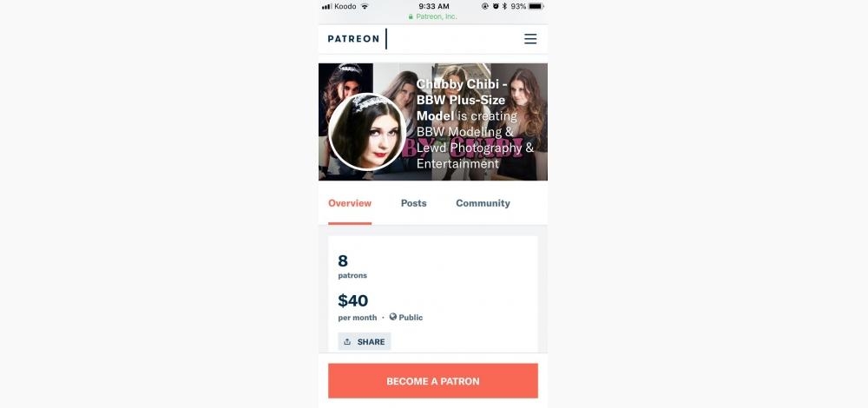868x408 pixels.
Task: Open the creator's circular profile photo
Action: click(367, 132)
